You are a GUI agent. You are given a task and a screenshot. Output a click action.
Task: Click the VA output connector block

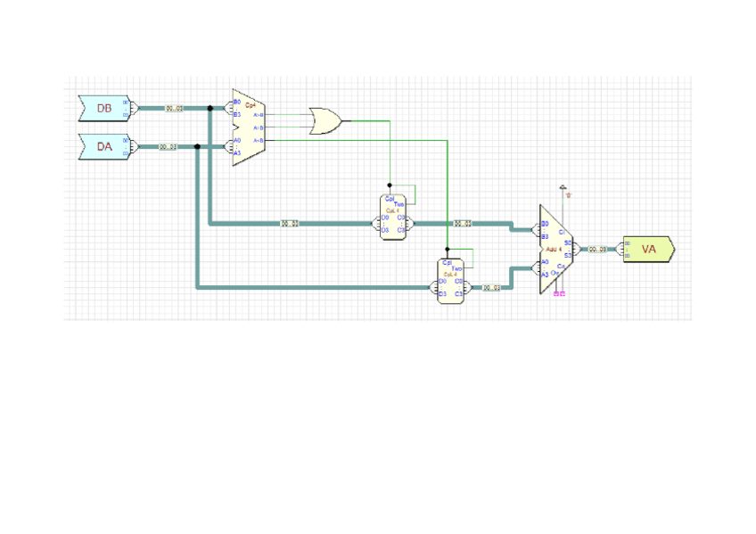pyautogui.click(x=648, y=249)
